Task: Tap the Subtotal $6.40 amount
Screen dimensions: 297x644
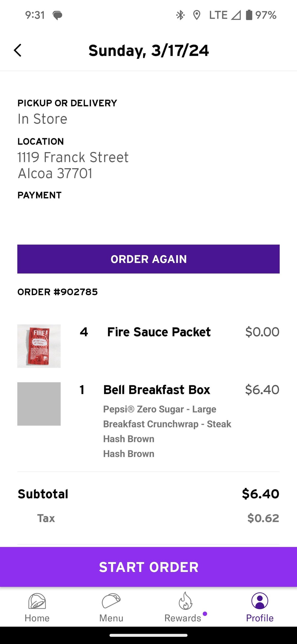Action: click(x=260, y=494)
